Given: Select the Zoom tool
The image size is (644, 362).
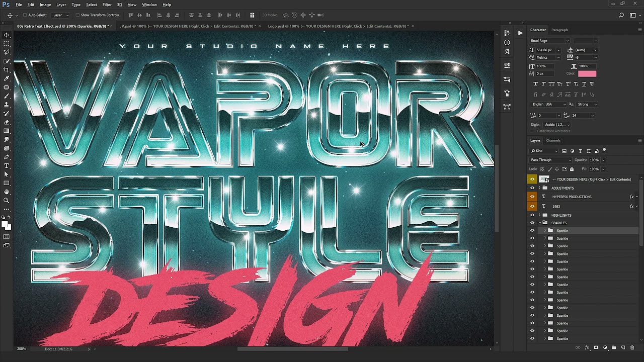Looking at the screenshot, I should tap(7, 200).
